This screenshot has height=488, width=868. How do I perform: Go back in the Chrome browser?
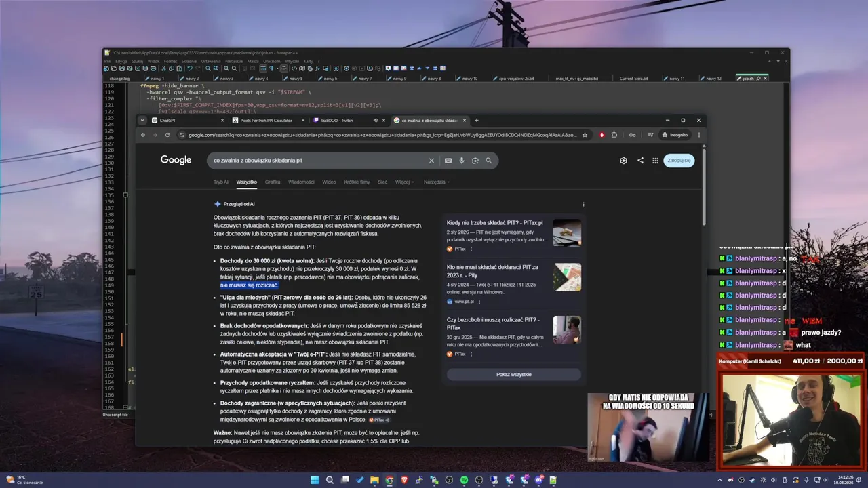pyautogui.click(x=142, y=135)
